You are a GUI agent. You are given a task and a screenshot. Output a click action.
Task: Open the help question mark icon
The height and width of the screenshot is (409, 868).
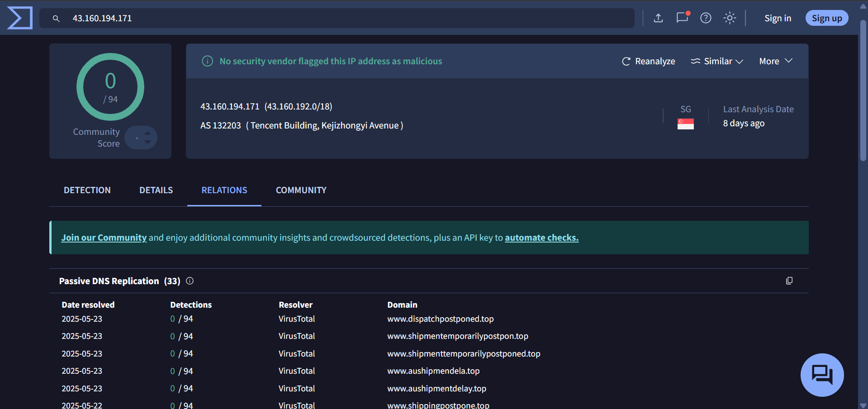pos(706,18)
